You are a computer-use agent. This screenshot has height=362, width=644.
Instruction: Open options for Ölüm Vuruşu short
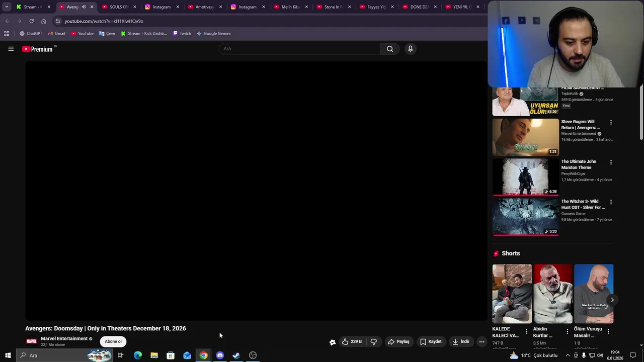coord(608,331)
